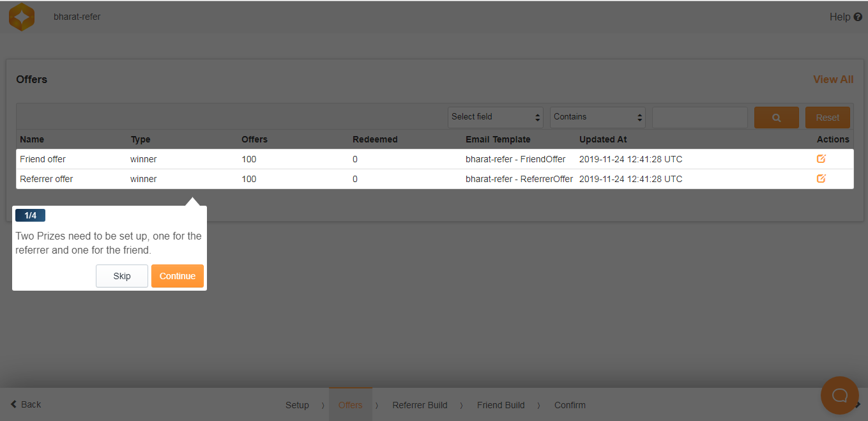
Task: Open the chat support bubble
Action: coord(839,395)
